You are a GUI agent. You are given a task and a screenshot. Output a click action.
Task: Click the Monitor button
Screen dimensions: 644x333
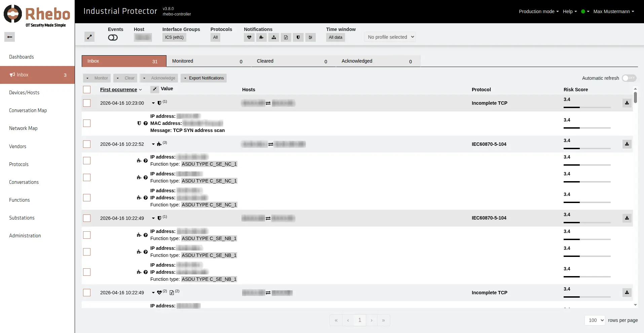[97, 78]
